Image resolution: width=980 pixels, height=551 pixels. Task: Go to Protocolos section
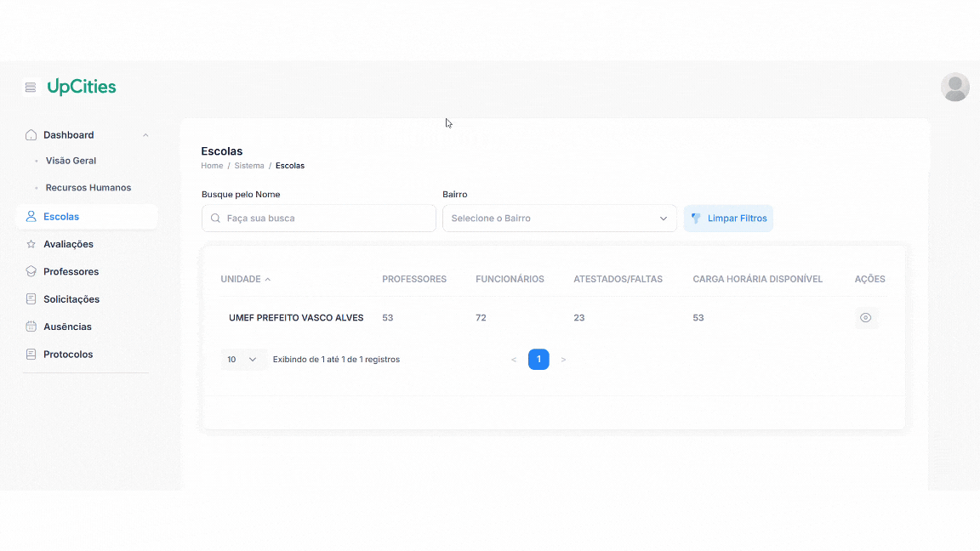point(68,355)
